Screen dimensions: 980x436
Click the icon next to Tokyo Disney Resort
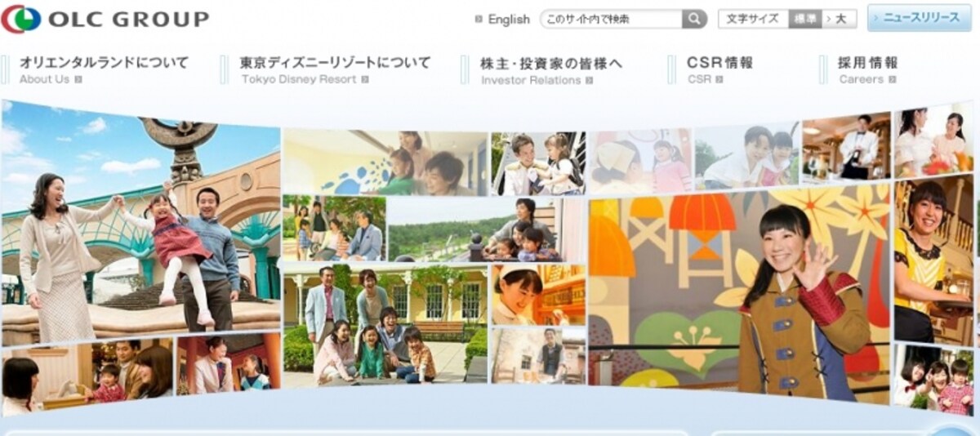coord(365,79)
